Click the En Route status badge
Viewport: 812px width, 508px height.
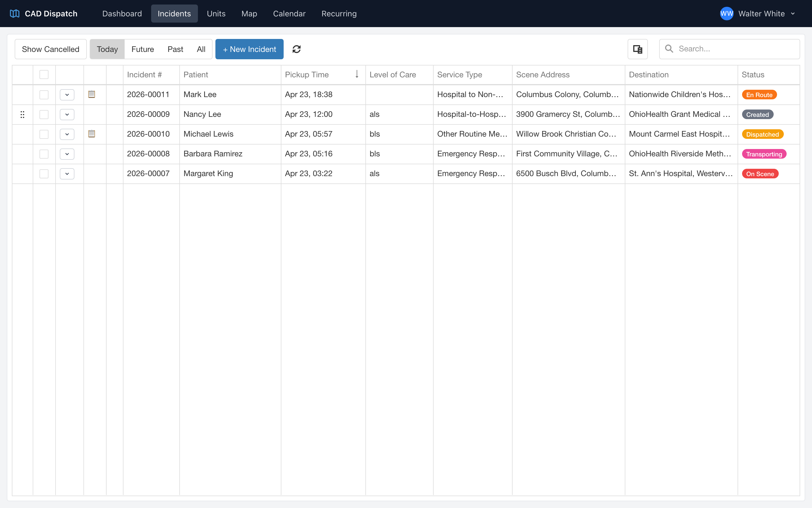click(759, 95)
